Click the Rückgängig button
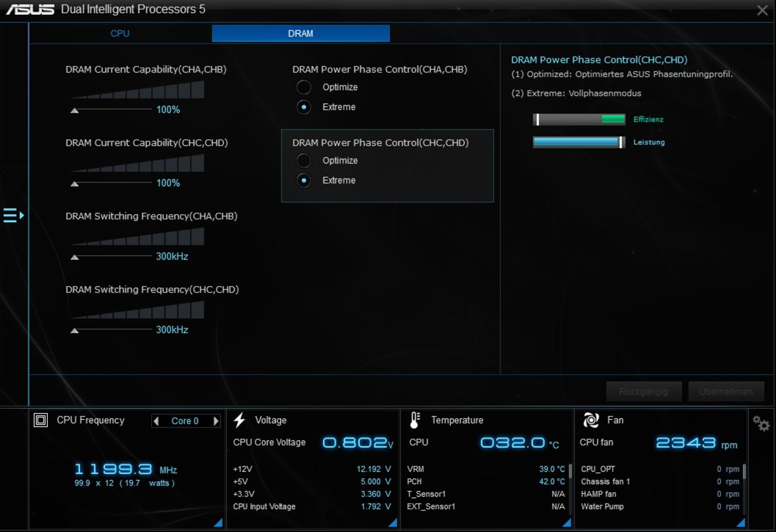Screen dimensions: 776x532 pos(644,392)
